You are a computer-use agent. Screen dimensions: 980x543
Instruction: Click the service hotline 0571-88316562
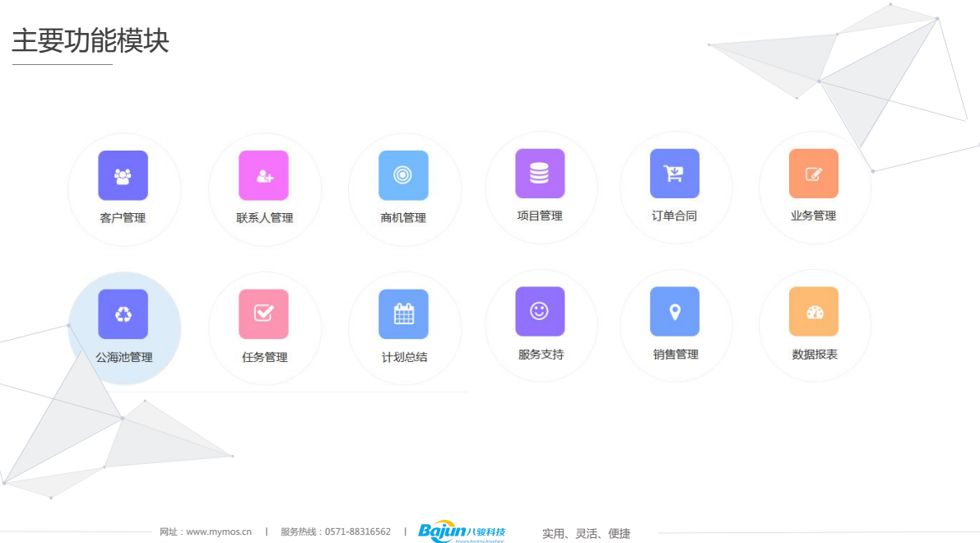(357, 532)
